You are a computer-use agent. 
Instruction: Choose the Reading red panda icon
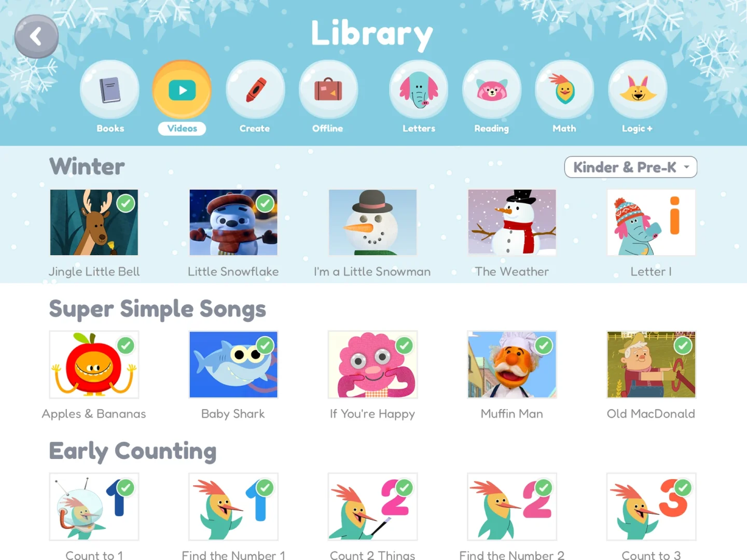pyautogui.click(x=492, y=90)
